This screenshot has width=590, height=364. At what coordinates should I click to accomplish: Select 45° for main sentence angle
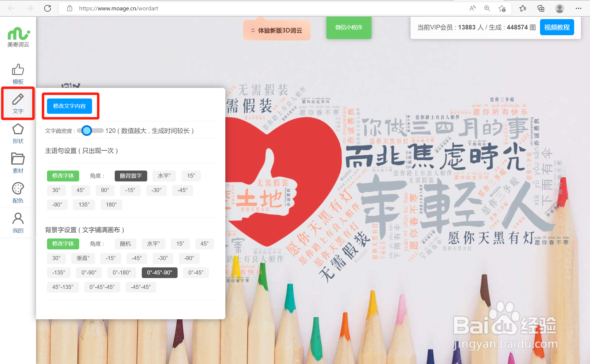[x=81, y=190]
